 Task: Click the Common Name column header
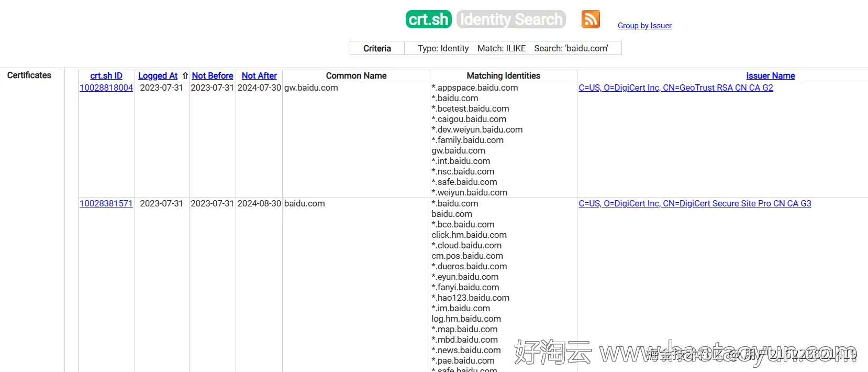356,76
